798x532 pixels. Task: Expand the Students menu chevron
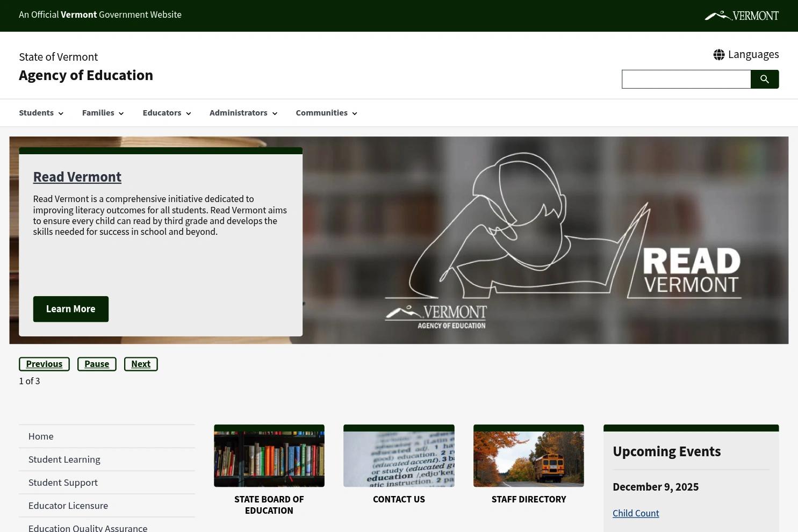61,113
